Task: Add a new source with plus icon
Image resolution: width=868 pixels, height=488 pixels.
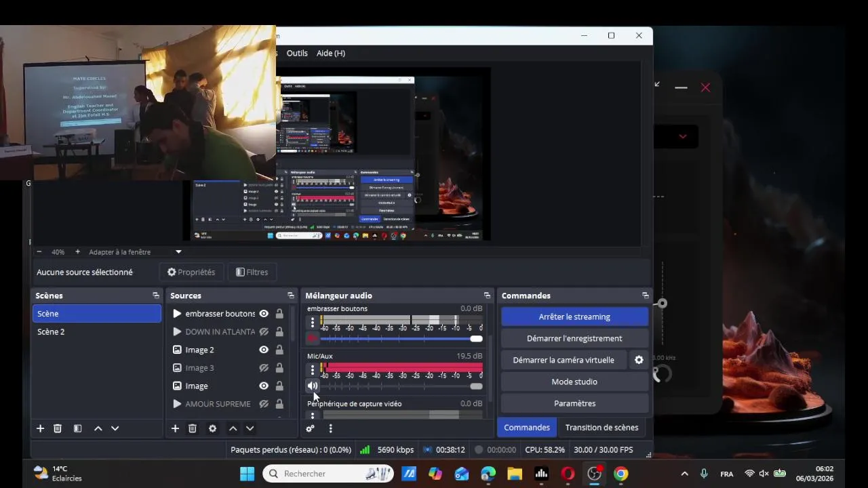Action: pos(175,428)
